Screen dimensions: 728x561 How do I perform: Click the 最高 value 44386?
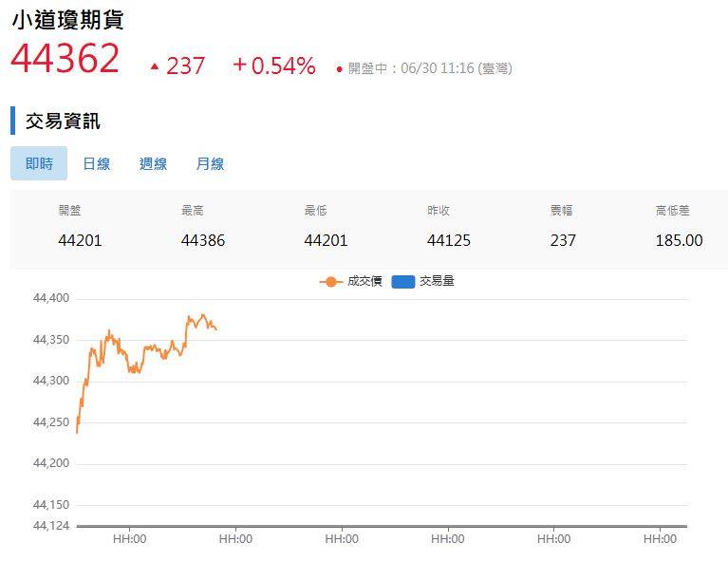[x=202, y=240]
